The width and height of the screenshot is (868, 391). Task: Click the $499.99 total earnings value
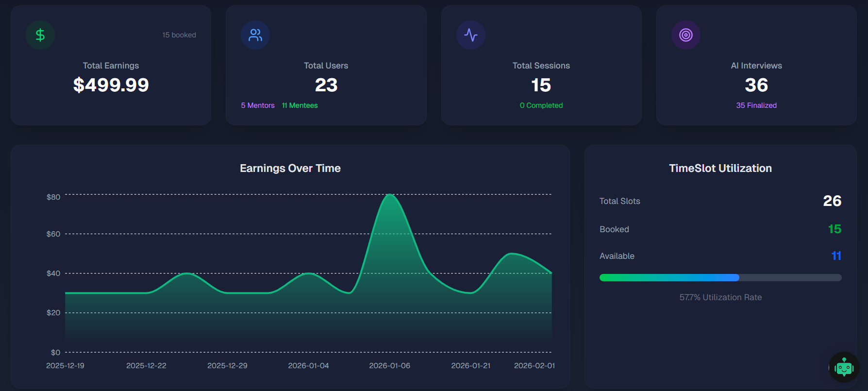coord(111,85)
